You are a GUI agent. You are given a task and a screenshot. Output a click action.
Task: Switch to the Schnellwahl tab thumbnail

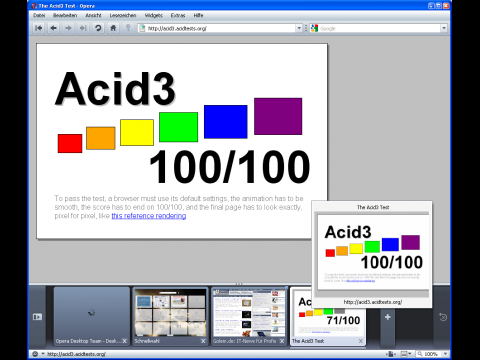(170, 316)
